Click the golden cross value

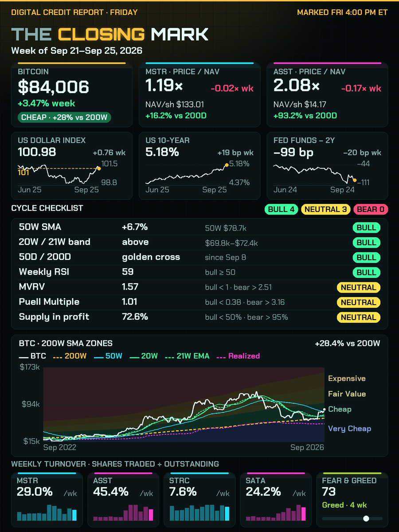[x=151, y=257]
